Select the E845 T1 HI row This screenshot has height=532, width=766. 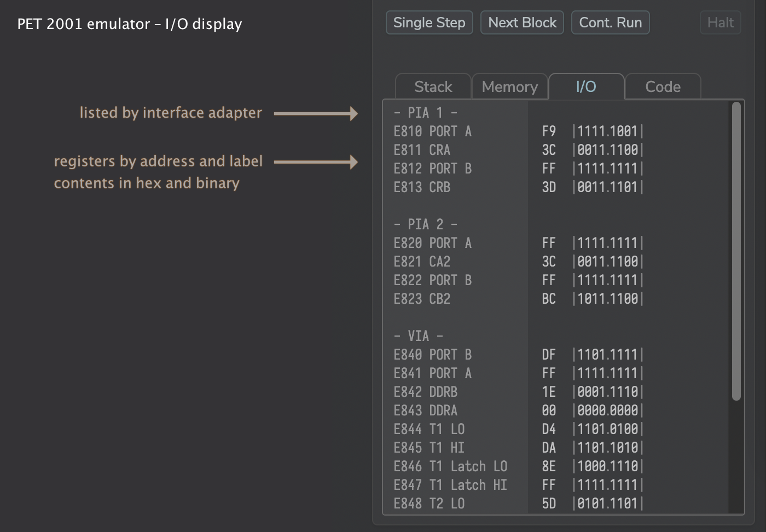pyautogui.click(x=556, y=448)
